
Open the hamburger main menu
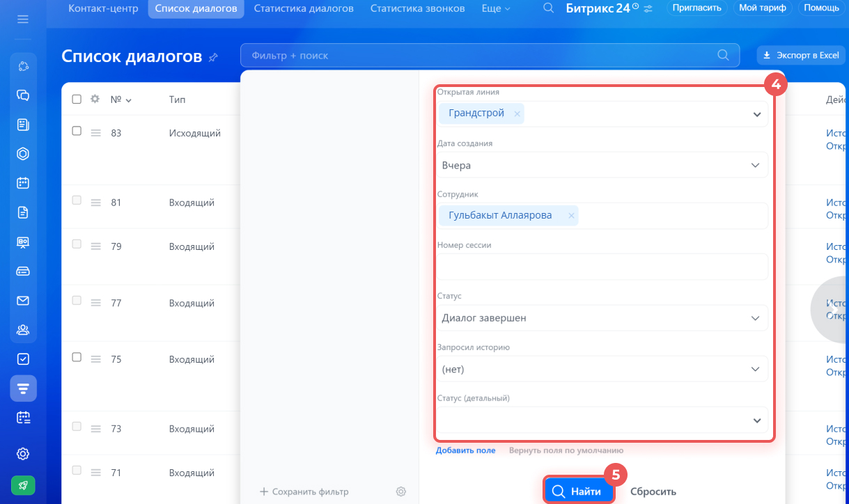(x=23, y=19)
